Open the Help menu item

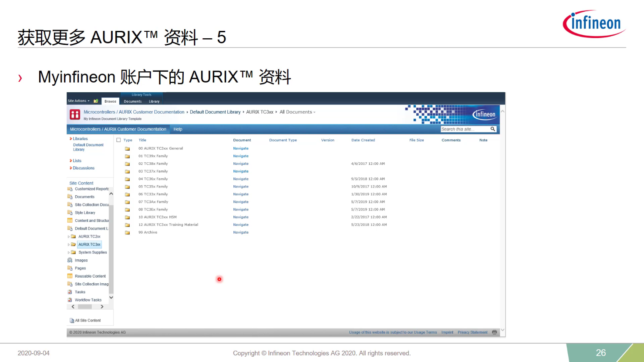tap(178, 129)
